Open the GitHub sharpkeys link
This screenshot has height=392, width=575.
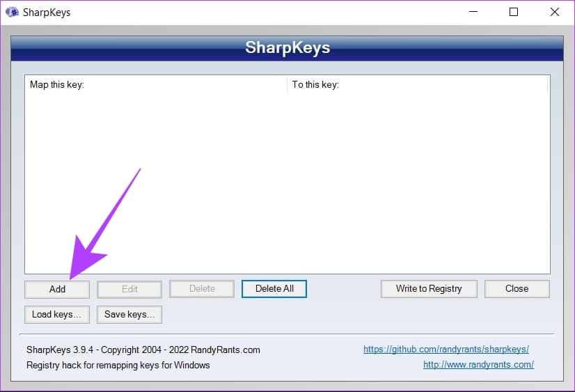pos(446,349)
